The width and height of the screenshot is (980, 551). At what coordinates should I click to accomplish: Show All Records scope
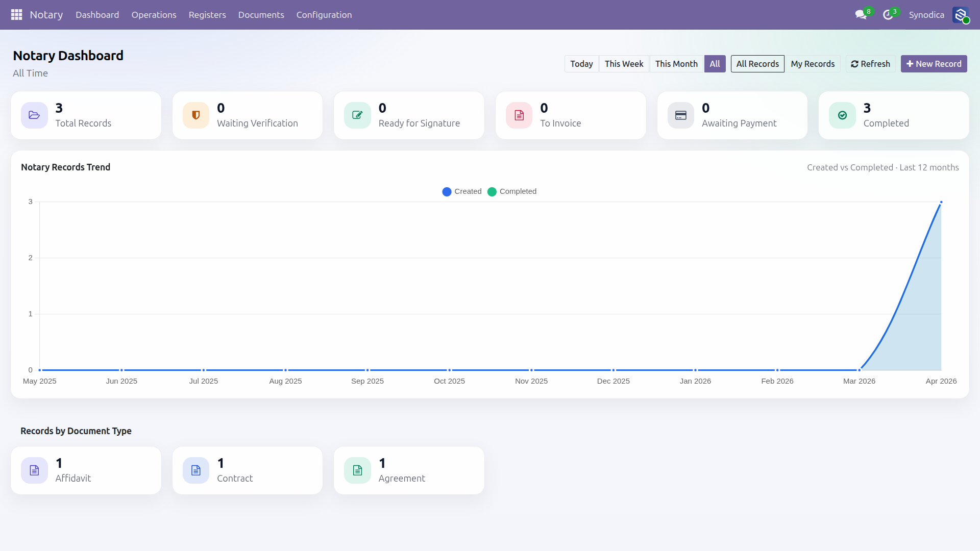(757, 64)
